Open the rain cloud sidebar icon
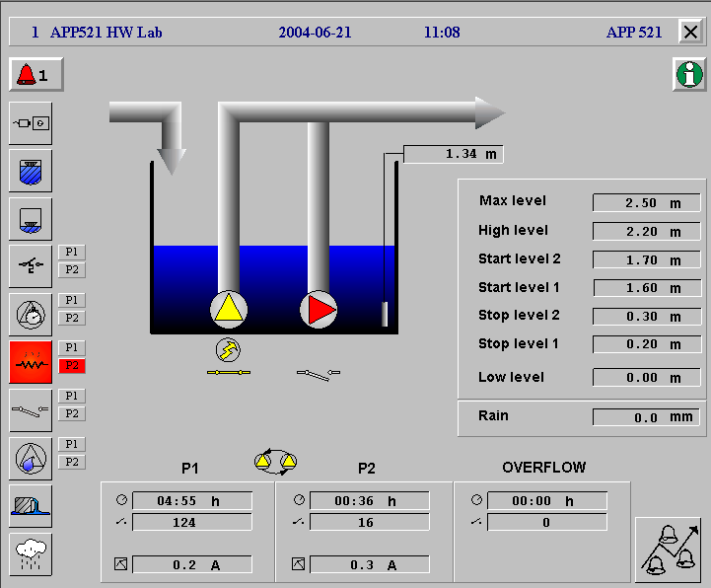 [31, 554]
